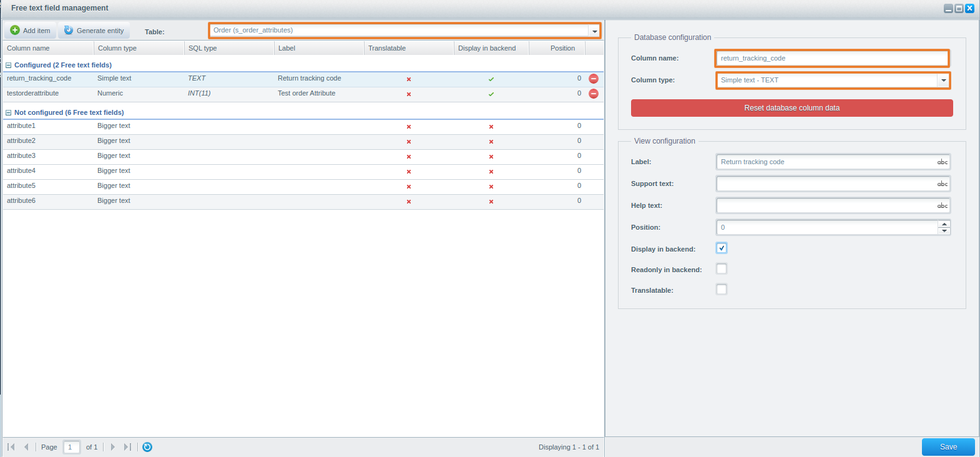Click the abc icon in Help text field

[x=942, y=206]
